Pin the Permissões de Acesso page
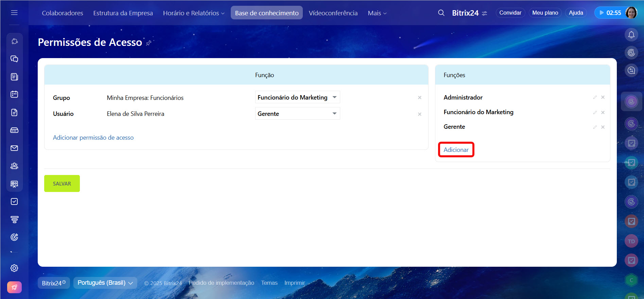The width and height of the screenshot is (644, 299). click(149, 43)
